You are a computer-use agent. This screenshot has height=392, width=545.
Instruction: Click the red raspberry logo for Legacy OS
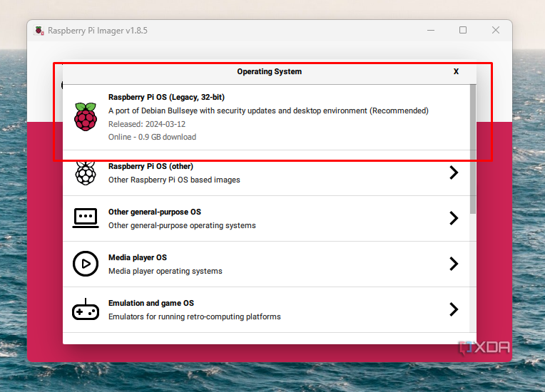(86, 116)
